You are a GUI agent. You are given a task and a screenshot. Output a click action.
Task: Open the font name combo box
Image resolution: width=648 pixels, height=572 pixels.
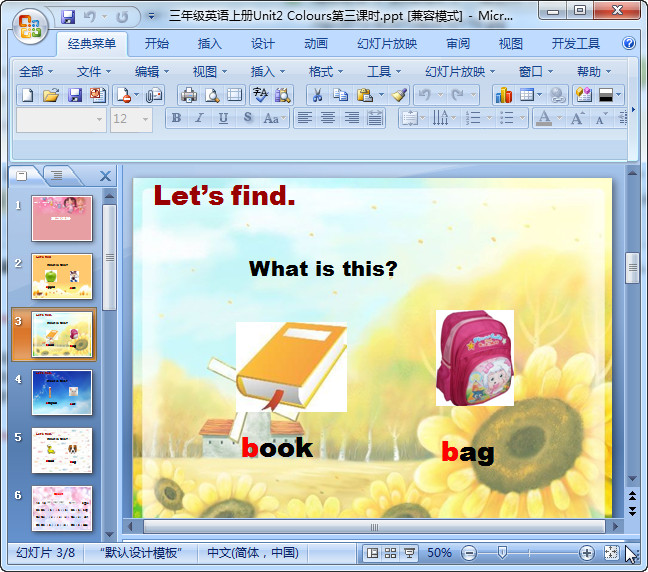pyautogui.click(x=61, y=119)
